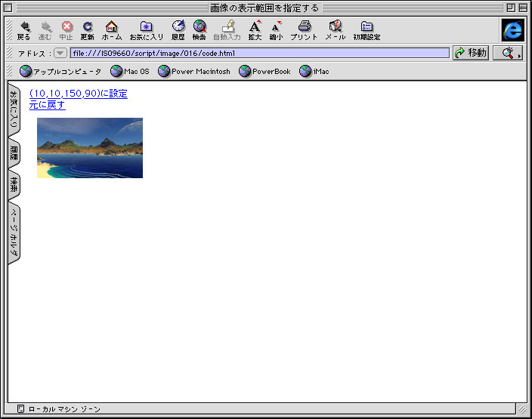
Task: Open the お気に入り explorer side tab
Action: [14, 109]
